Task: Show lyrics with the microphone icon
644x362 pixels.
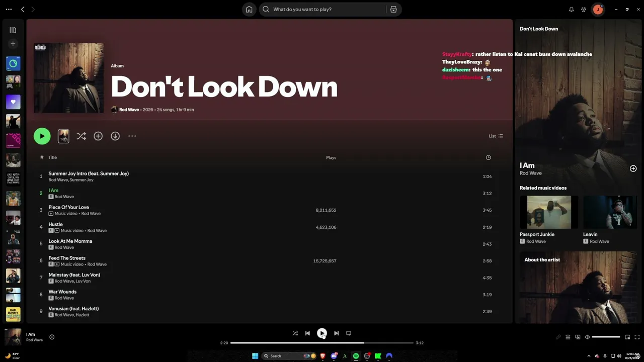Action: tap(558, 337)
